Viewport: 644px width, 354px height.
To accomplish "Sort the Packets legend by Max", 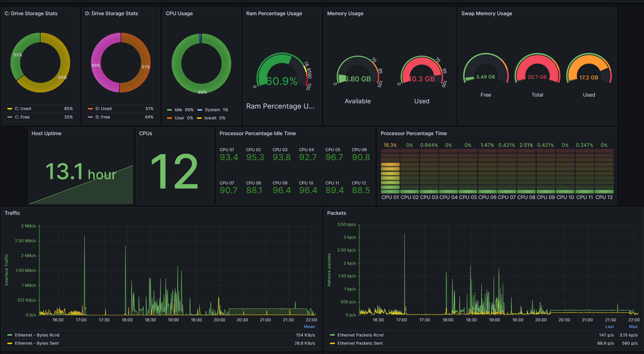I will coord(633,327).
